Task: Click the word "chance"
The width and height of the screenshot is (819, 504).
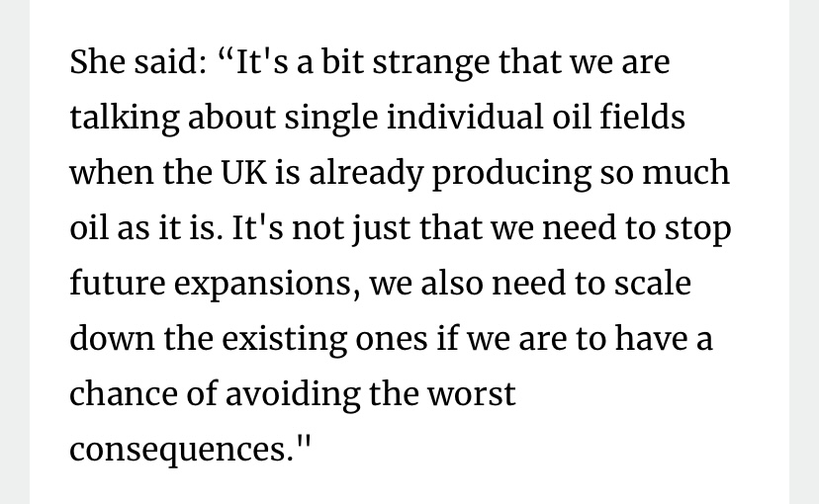Action: pyautogui.click(x=124, y=393)
